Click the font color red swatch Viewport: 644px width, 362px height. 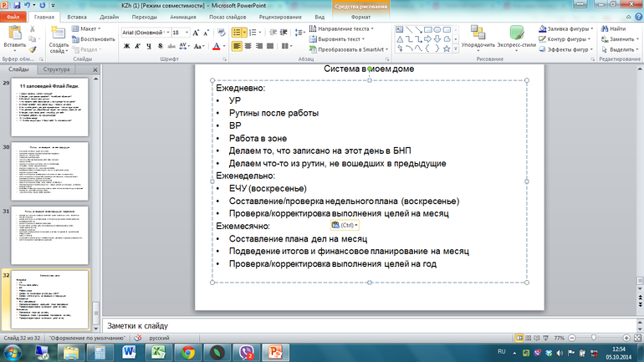pos(215,46)
